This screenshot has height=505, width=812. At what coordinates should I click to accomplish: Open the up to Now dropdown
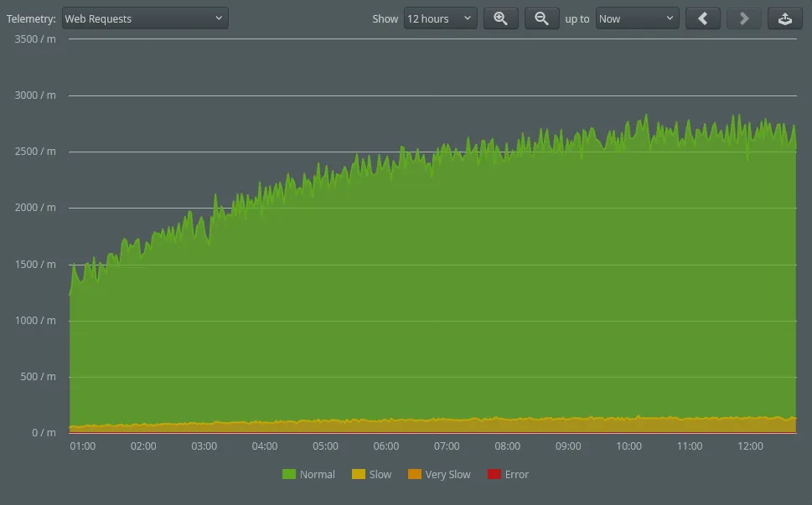point(637,18)
